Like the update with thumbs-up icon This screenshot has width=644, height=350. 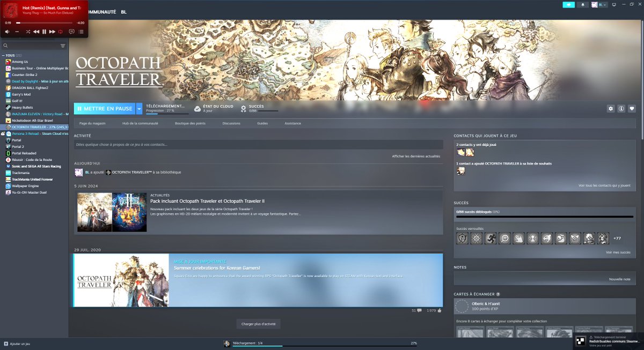click(x=440, y=310)
